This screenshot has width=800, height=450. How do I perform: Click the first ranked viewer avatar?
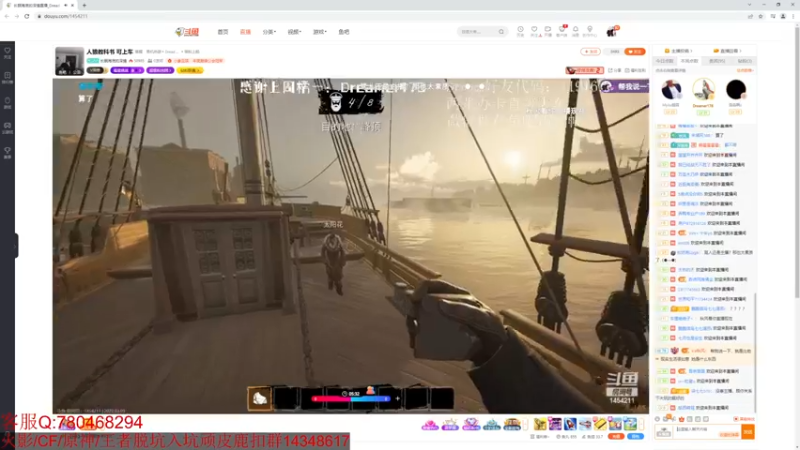coord(671,90)
